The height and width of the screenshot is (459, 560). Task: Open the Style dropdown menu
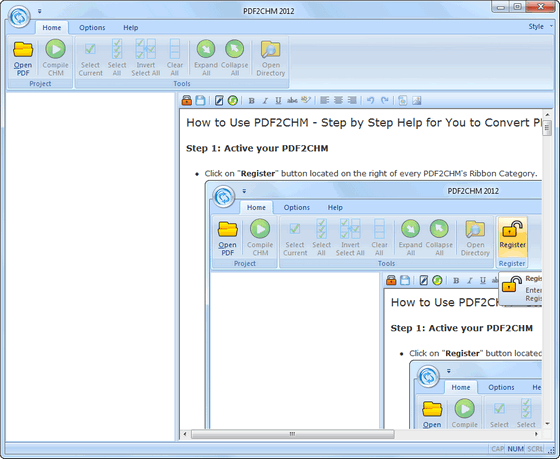click(x=540, y=26)
